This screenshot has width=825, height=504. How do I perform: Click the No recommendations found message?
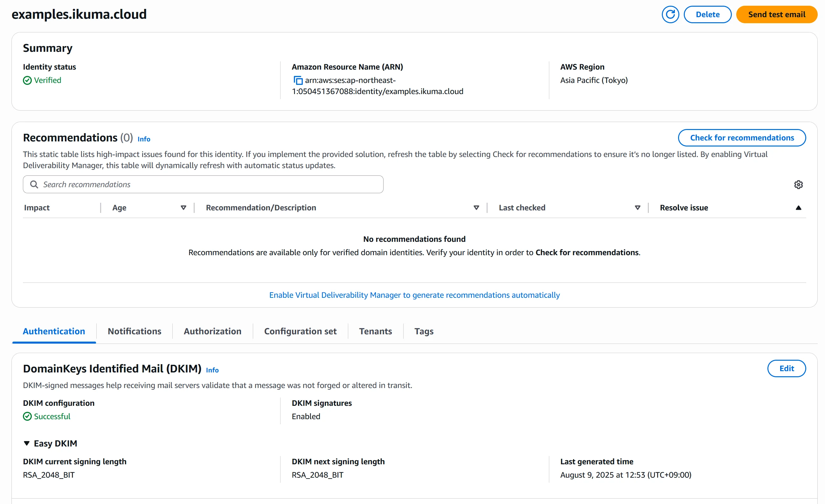414,239
